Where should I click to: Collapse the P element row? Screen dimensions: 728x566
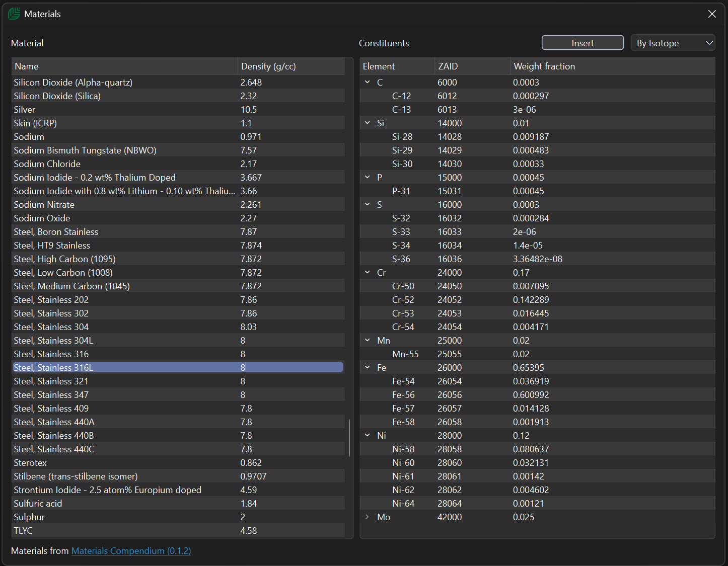368,177
